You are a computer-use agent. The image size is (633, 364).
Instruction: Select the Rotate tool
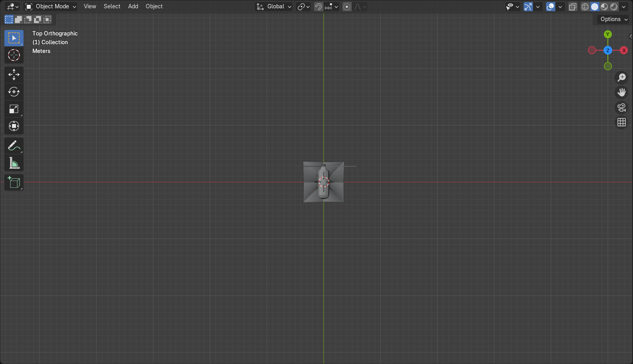tap(14, 92)
